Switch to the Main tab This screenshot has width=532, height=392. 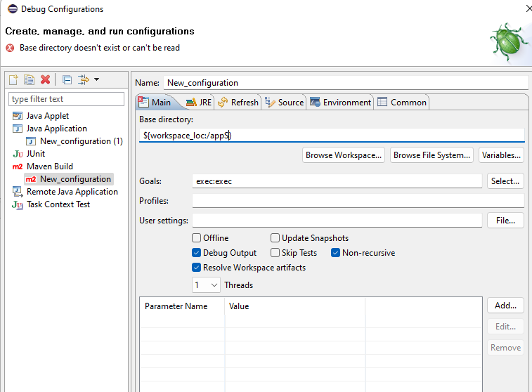(x=155, y=103)
